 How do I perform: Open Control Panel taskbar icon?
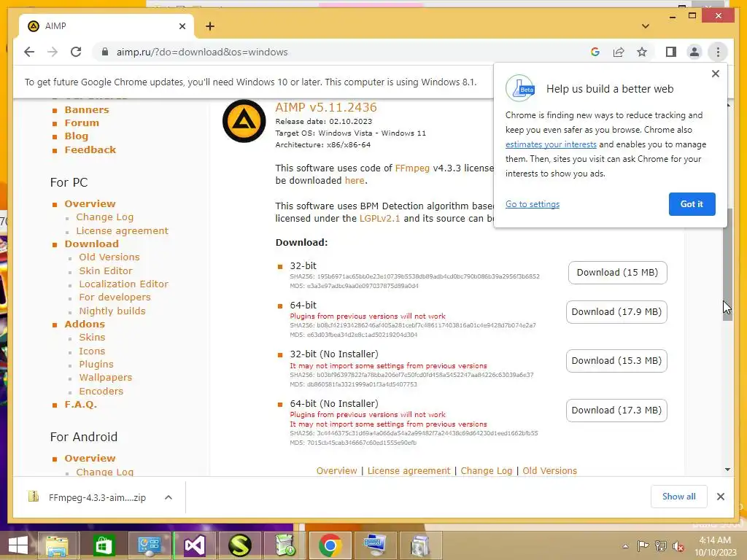[149, 545]
